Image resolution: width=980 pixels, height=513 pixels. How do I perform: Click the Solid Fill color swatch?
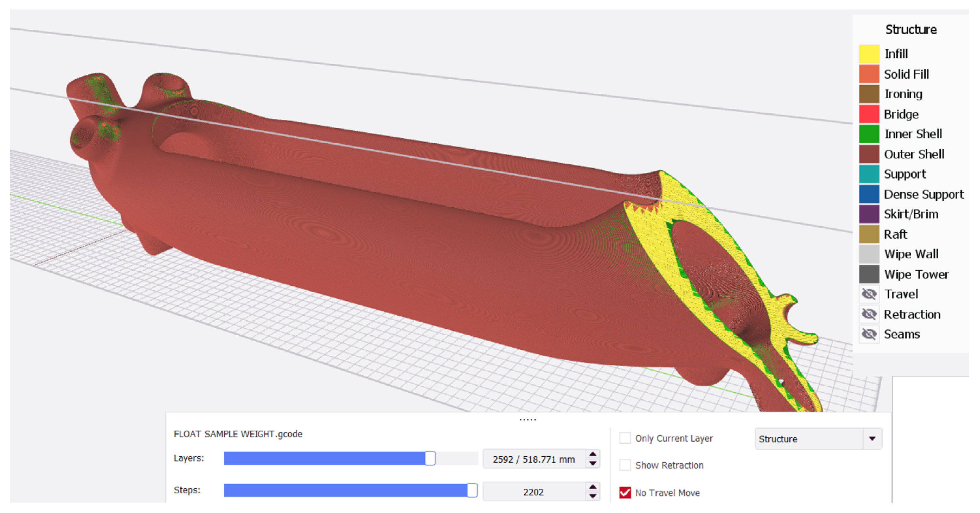click(869, 74)
